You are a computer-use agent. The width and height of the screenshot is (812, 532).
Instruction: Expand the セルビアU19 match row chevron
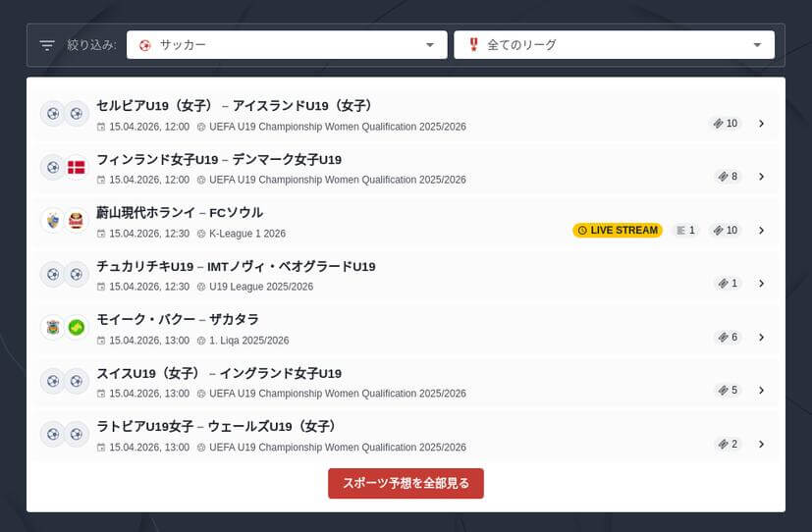click(x=761, y=124)
